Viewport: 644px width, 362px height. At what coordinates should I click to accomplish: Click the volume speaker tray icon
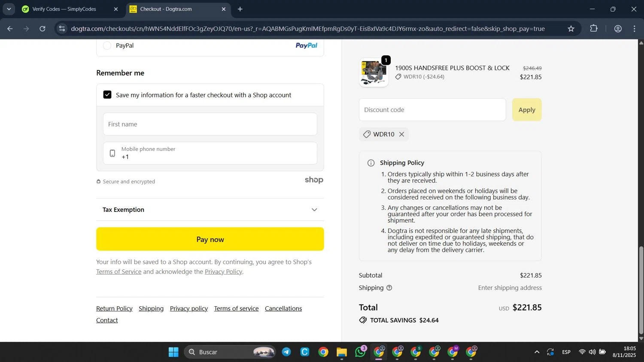[592, 352]
